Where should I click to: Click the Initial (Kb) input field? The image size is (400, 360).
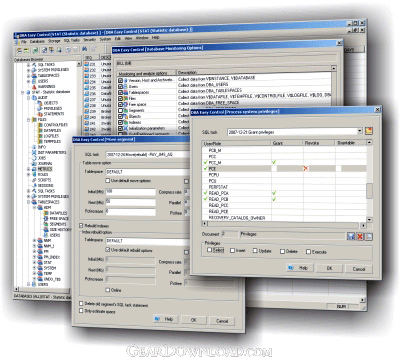tap(130, 192)
